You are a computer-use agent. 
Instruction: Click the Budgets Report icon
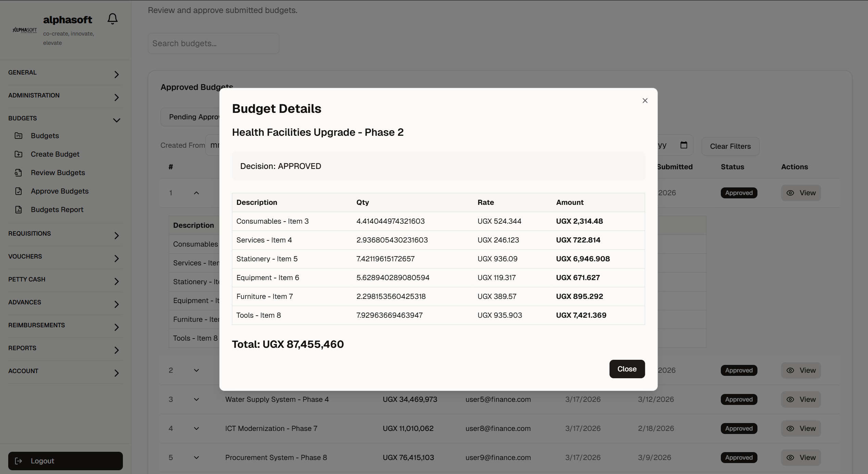[x=18, y=210]
